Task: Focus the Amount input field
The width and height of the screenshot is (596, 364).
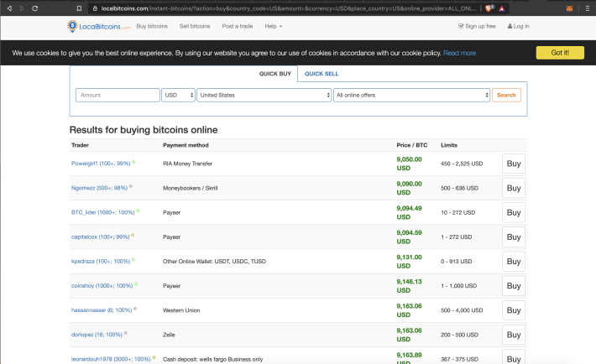Action: click(x=118, y=95)
